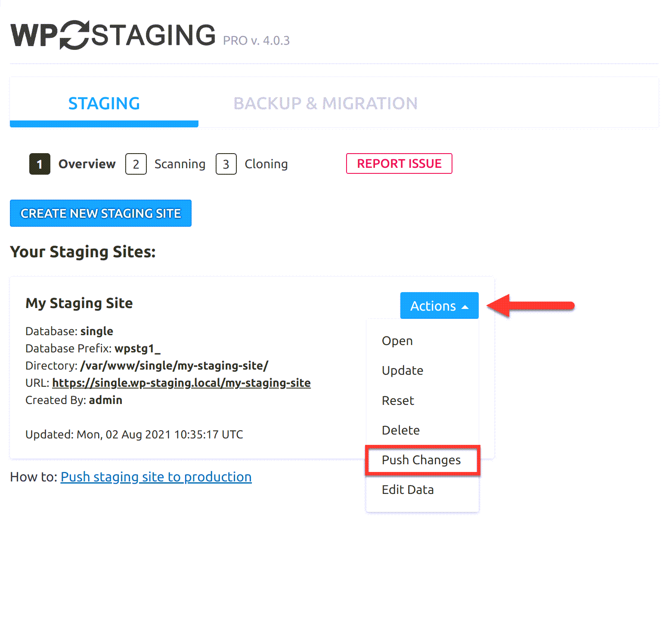
Task: Choose Edit Data from the menu
Action: click(x=407, y=489)
